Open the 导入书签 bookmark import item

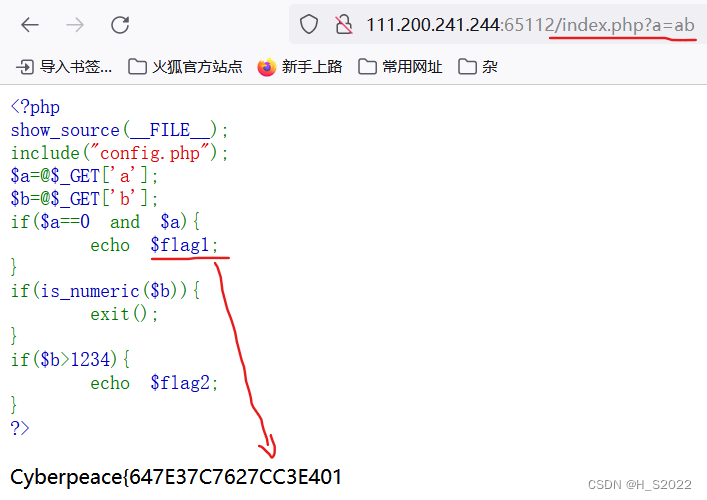pyautogui.click(x=64, y=67)
